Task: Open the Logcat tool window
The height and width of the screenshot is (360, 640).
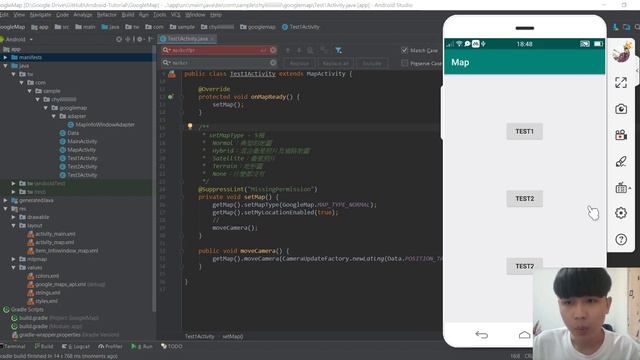Action: (x=76, y=346)
